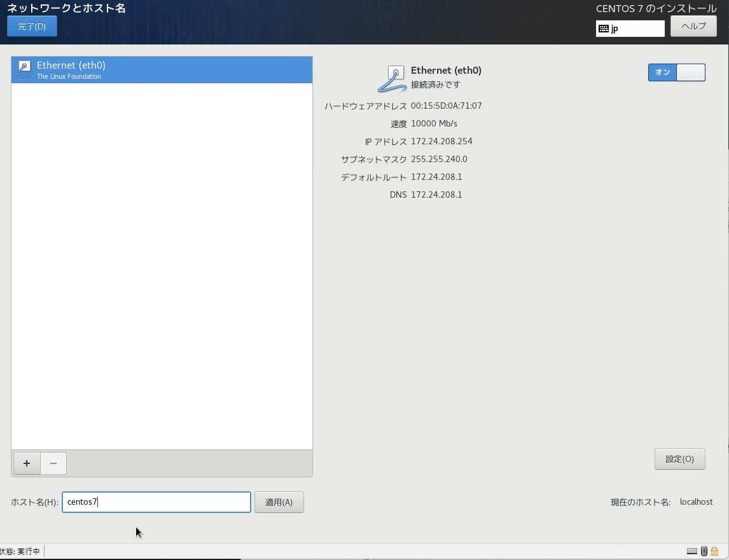The height and width of the screenshot is (560, 729).
Task: Open the jp keyboard layout selector
Action: (630, 28)
